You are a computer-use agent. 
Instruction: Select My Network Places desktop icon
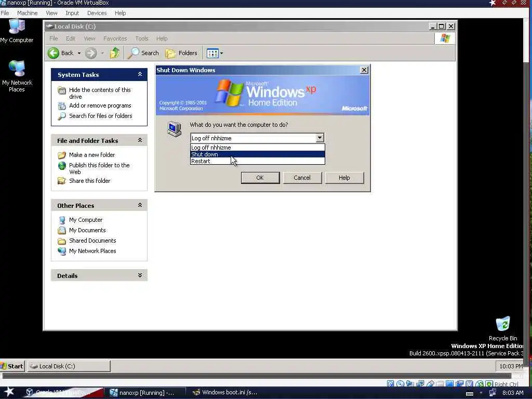[17, 76]
